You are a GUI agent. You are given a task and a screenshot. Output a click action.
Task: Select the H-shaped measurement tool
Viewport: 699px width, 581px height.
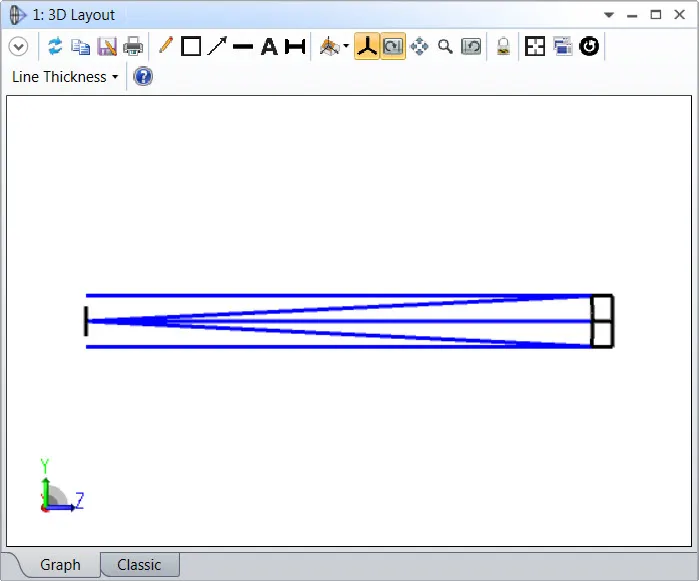click(x=295, y=46)
